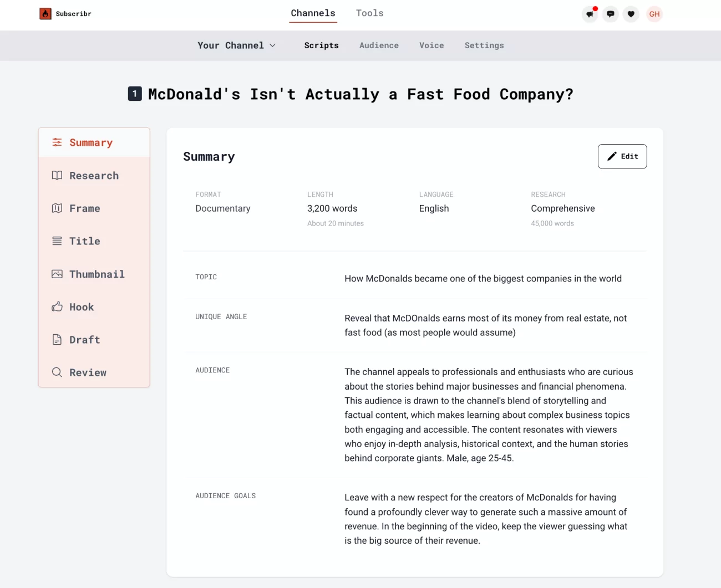Go to the Review step label
This screenshot has width=721, height=588.
pos(88,372)
